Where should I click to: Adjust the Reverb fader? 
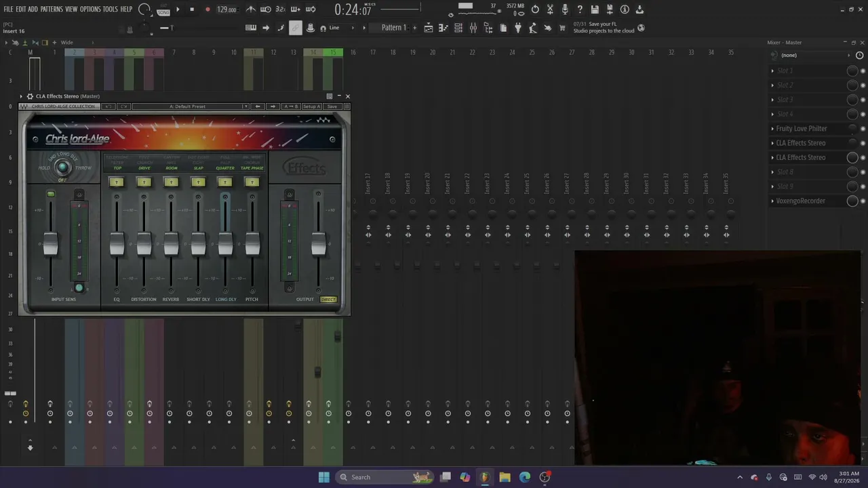171,245
